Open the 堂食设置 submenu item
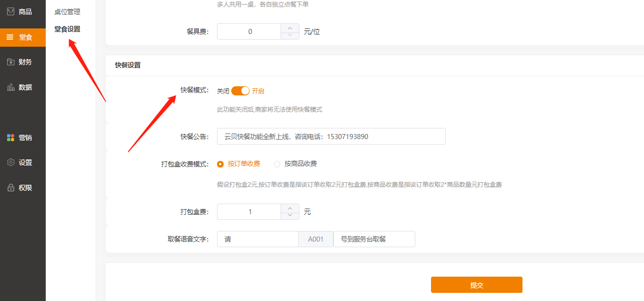Screen dimensions: 644x301 [x=67, y=29]
